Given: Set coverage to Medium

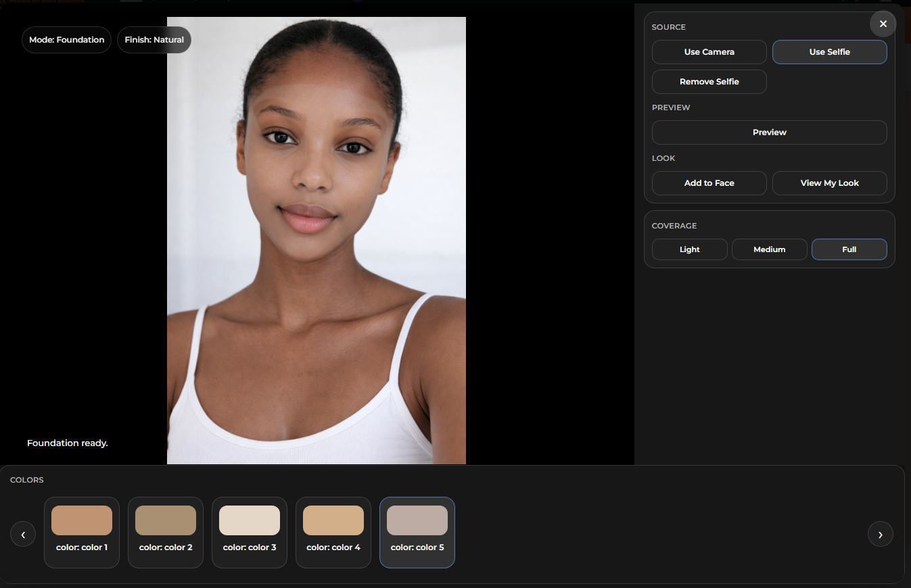Looking at the screenshot, I should [x=769, y=249].
